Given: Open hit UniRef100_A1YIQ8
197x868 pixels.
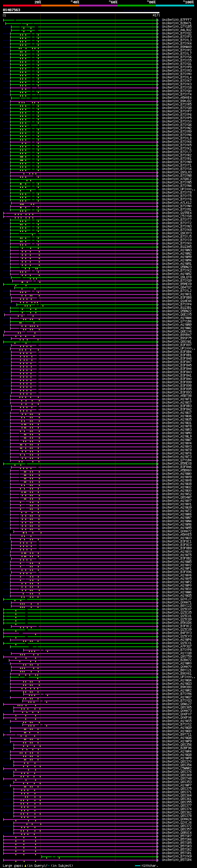Looking at the screenshot, I should tap(176, 653).
